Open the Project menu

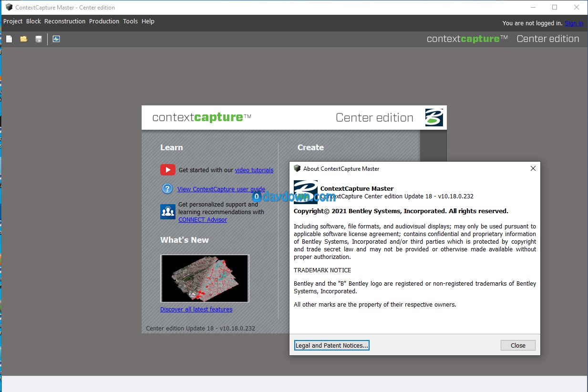pos(13,21)
